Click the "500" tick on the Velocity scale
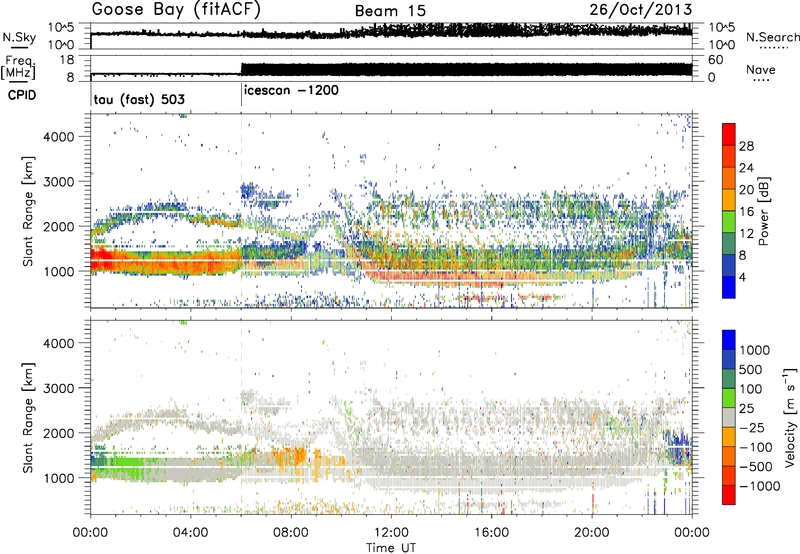Screen dimensions: 800x554 click(x=751, y=369)
